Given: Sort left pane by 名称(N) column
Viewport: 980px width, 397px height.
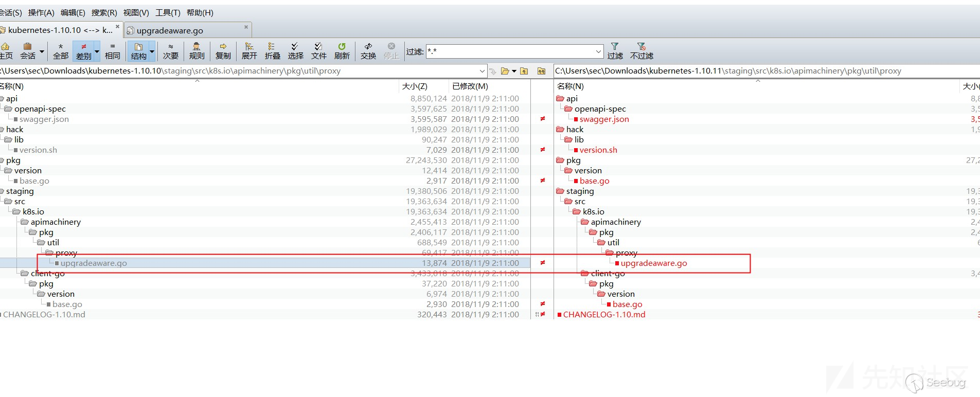Looking at the screenshot, I should tap(198, 86).
